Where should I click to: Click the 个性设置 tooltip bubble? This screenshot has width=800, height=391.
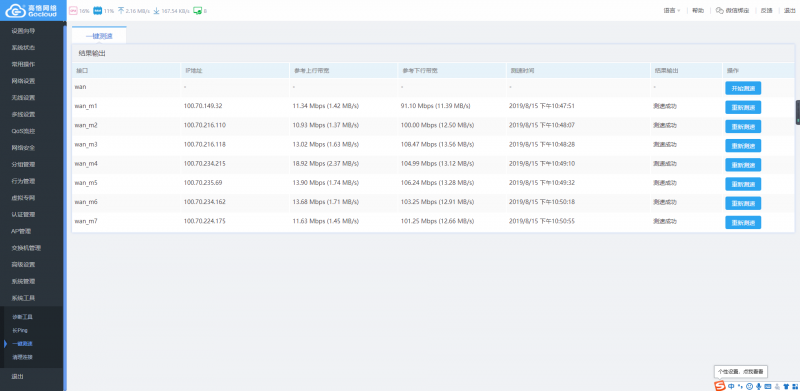click(x=740, y=372)
